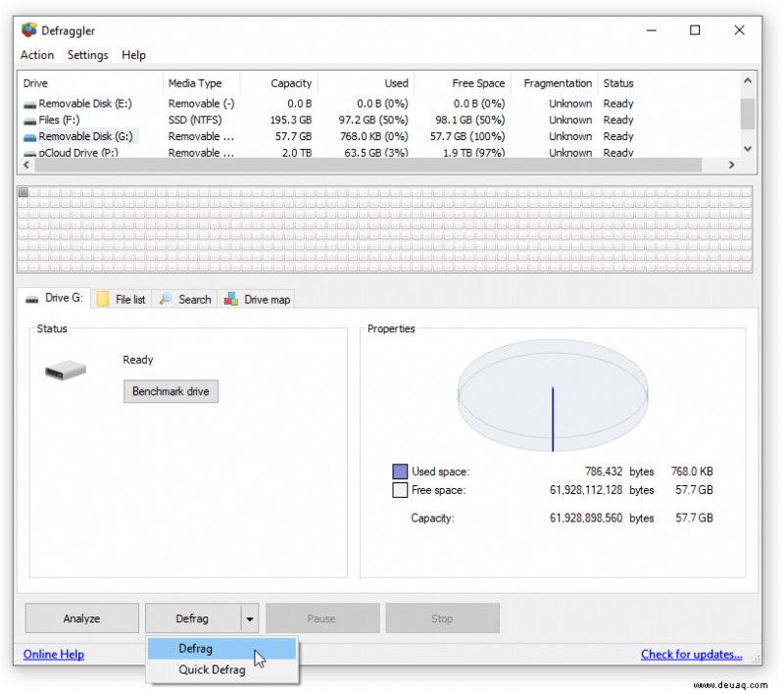Click the drive list's horizontal scrollbar thumb
The width and height of the screenshot is (784, 694).
click(x=368, y=165)
